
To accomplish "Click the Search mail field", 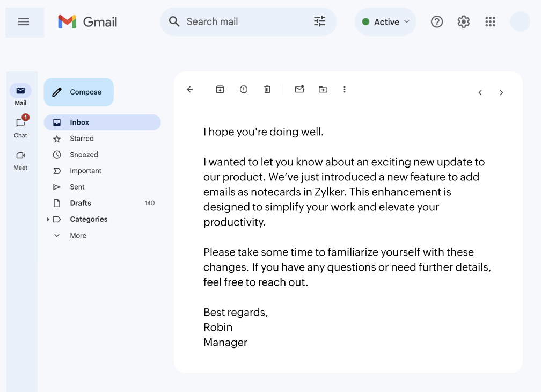I will pyautogui.click(x=242, y=21).
